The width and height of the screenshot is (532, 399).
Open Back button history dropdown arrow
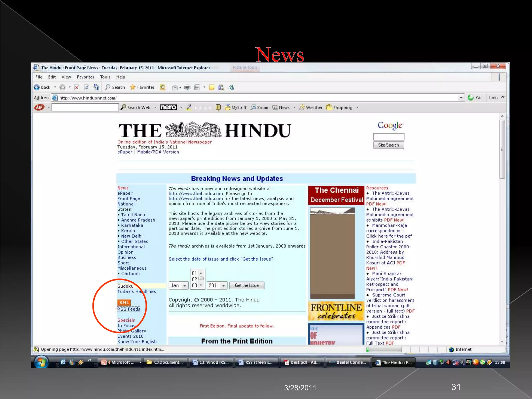point(55,87)
